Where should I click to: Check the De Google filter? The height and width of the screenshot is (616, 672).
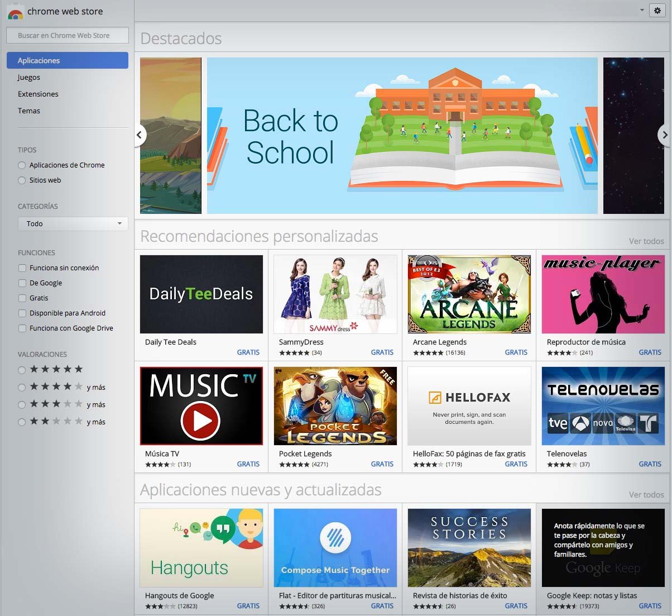point(22,283)
